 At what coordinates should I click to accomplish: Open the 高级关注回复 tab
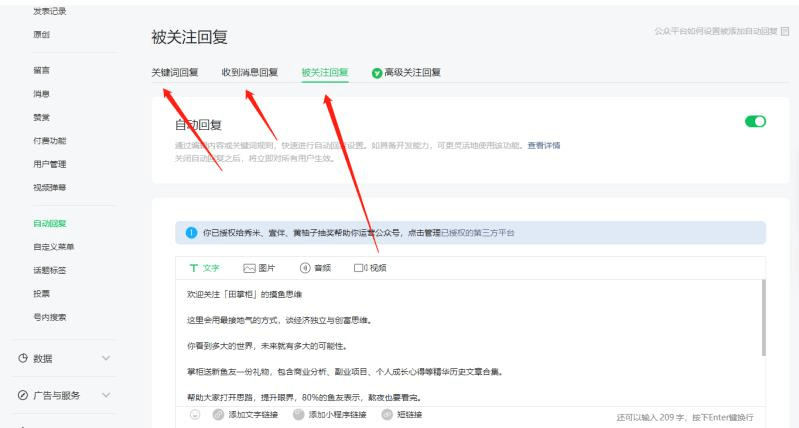412,72
